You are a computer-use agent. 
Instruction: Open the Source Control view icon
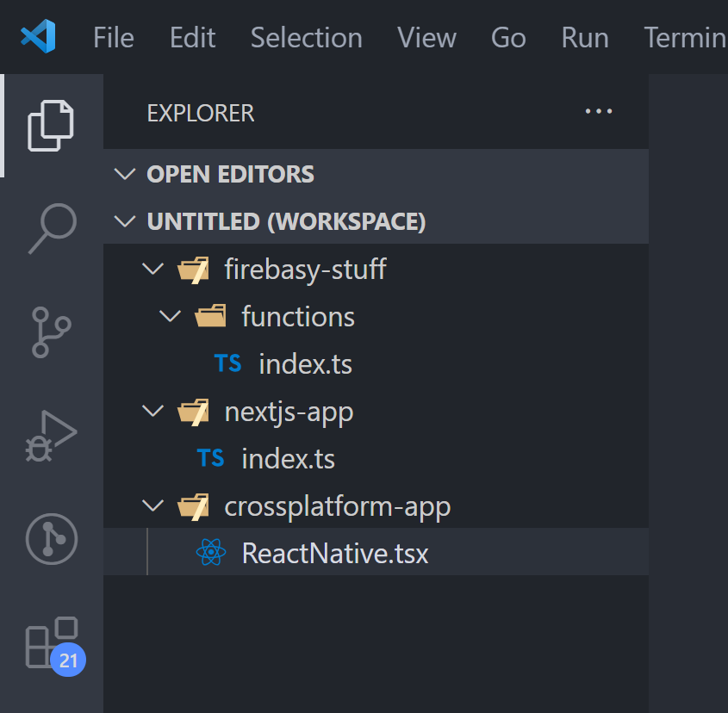tap(52, 332)
